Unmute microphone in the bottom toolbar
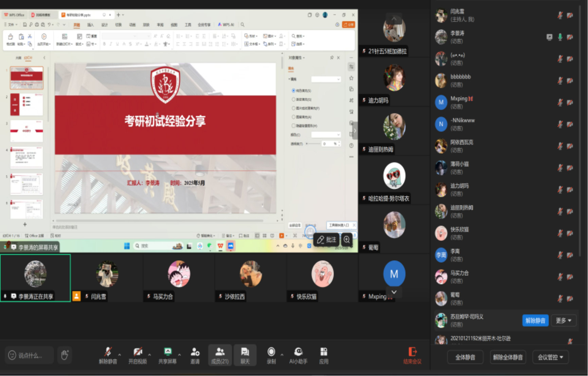Viewport: 588px width, 376px height. click(108, 355)
